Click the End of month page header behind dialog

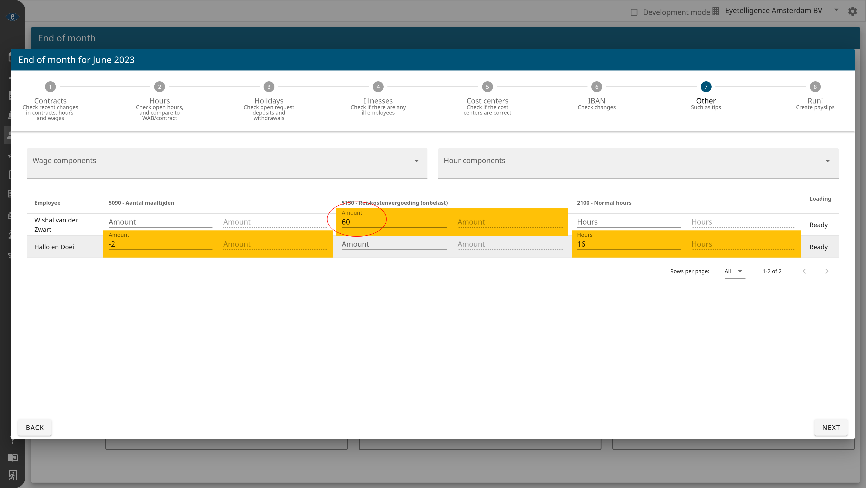point(67,38)
